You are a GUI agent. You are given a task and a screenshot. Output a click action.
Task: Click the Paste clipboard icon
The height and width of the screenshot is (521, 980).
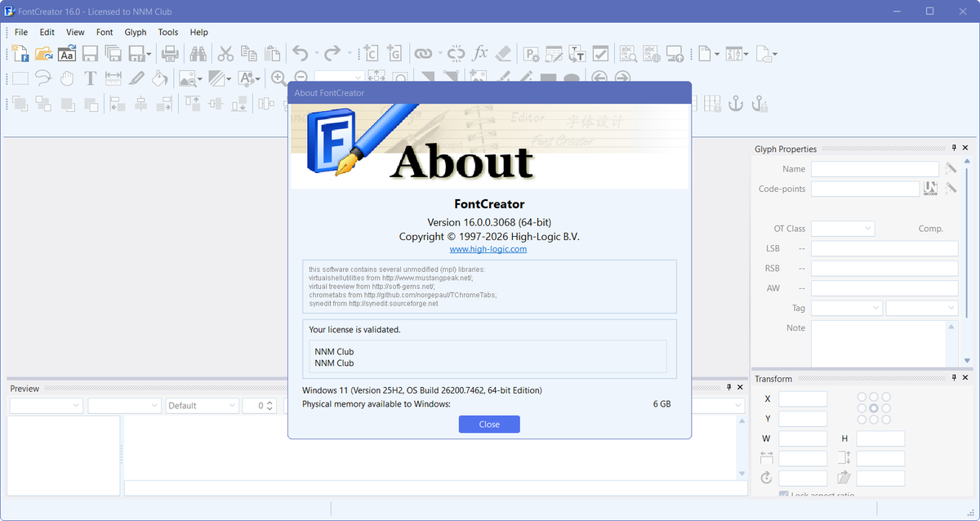coord(272,54)
